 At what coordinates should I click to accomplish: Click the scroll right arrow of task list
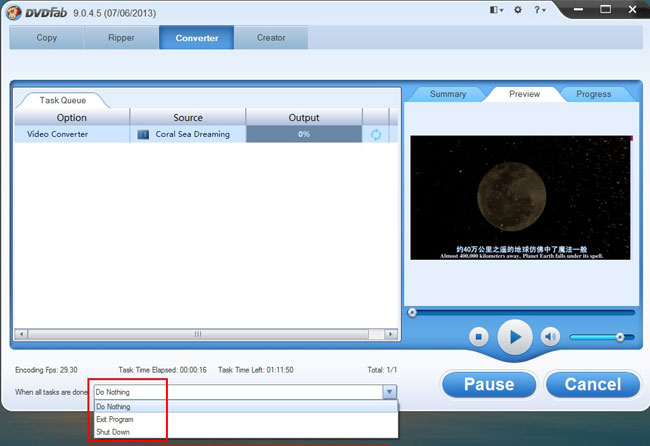[x=390, y=334]
